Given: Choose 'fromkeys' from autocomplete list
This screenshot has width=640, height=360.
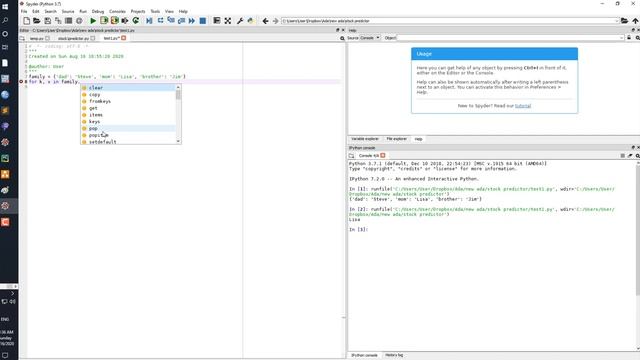Looking at the screenshot, I should 128,101.
